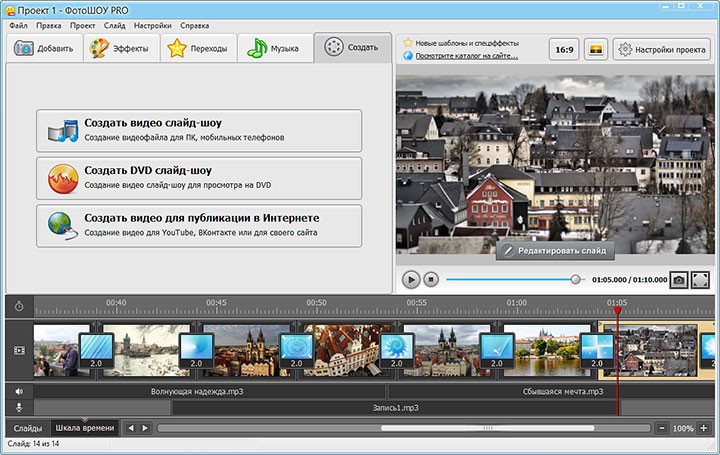The image size is (720, 455).
Task: Click the filmstrip icon on the slide track
Action: tap(18, 350)
